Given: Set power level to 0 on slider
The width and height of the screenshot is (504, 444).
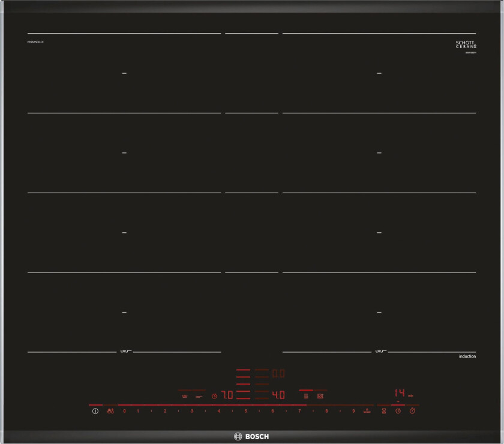Looking at the screenshot, I should pyautogui.click(x=125, y=411).
